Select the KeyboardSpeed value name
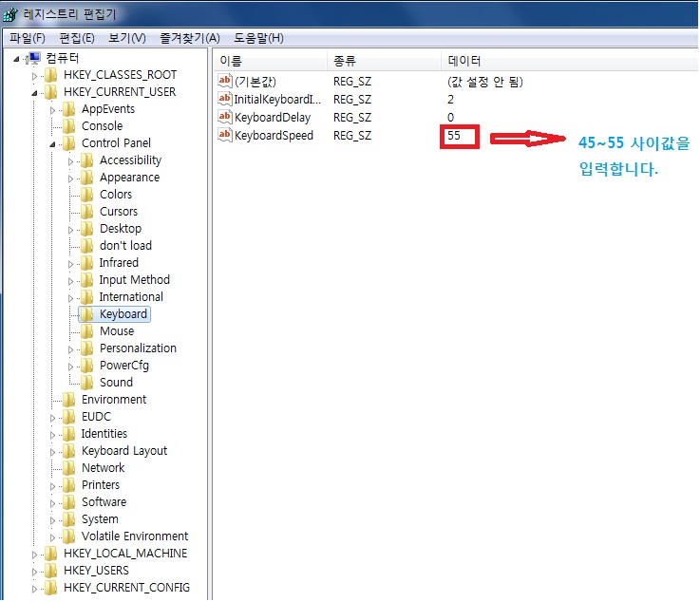Image resolution: width=700 pixels, height=602 pixels. click(x=274, y=135)
